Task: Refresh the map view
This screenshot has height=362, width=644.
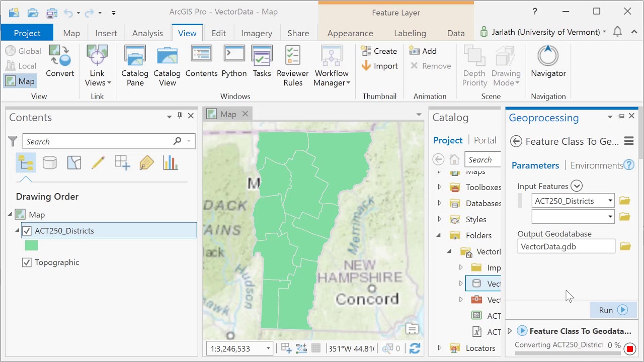Action: point(415,348)
